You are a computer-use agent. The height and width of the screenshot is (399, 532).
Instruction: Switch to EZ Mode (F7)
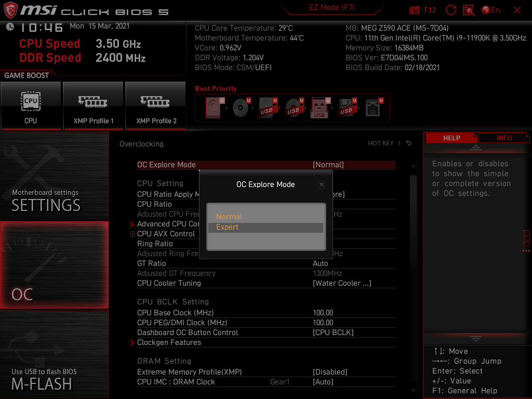click(x=332, y=7)
